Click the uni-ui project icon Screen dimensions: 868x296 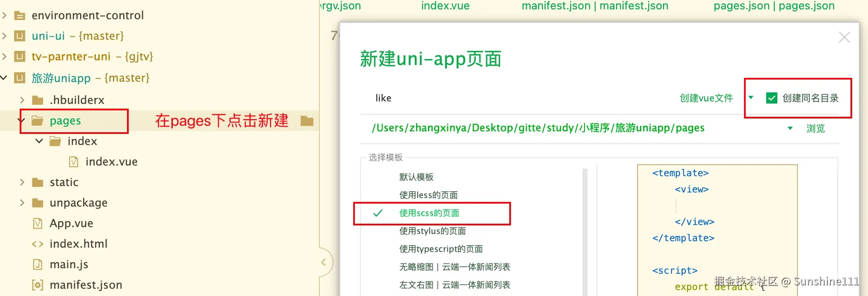point(20,36)
